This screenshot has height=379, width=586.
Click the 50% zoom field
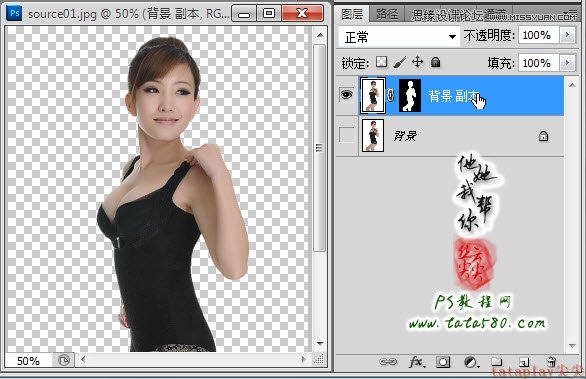28,361
